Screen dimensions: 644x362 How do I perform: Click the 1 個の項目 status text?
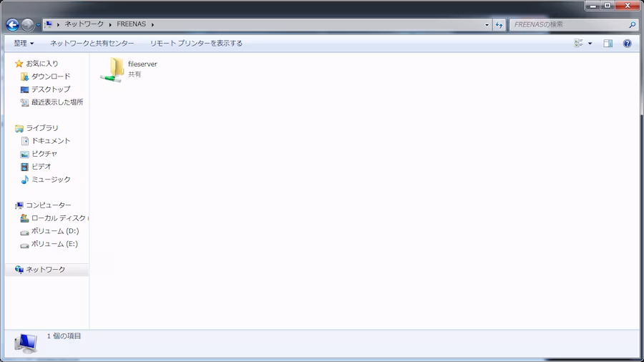(64, 336)
